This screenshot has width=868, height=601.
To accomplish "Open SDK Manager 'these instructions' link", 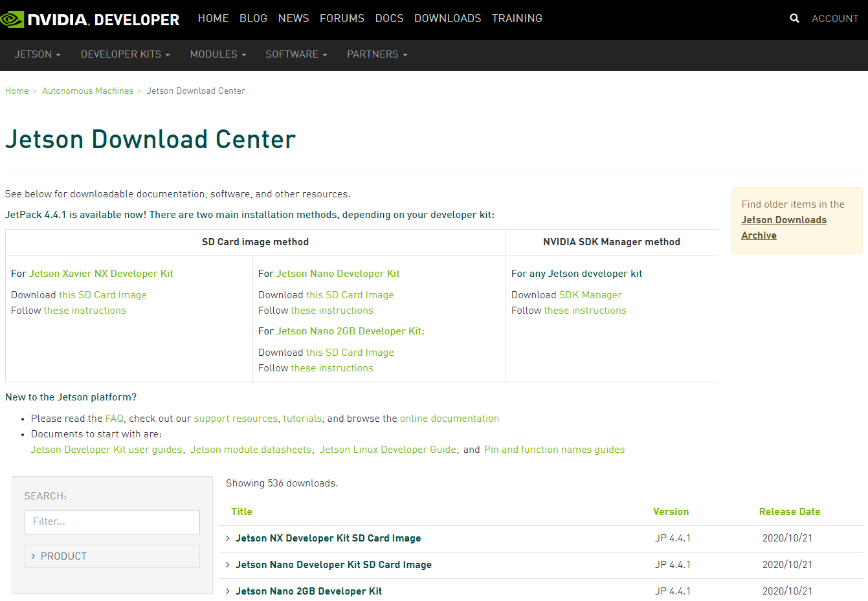I will [585, 311].
